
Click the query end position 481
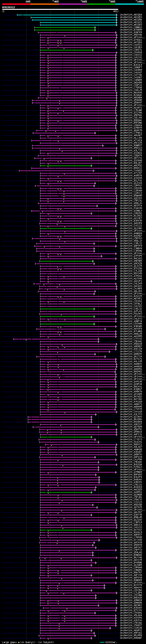(x=115, y=11)
